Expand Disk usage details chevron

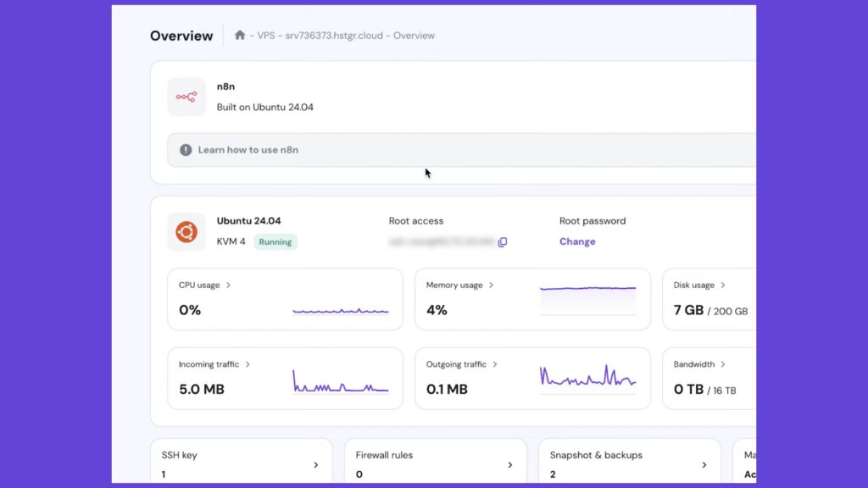pos(722,285)
